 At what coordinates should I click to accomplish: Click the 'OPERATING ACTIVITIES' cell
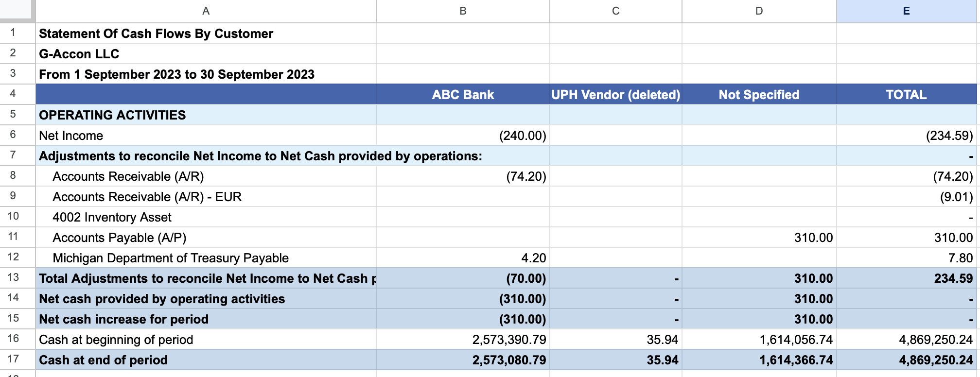(x=206, y=115)
